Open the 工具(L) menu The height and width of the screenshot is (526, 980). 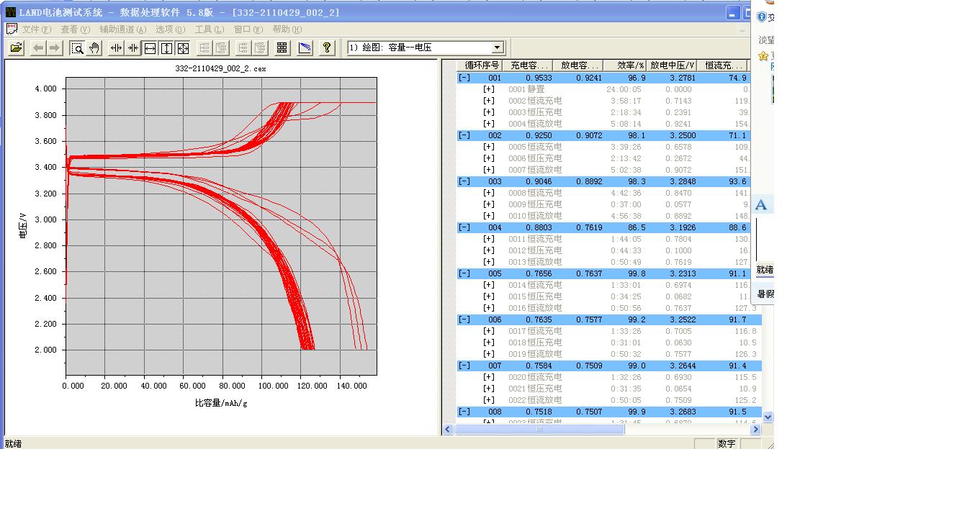pyautogui.click(x=210, y=30)
